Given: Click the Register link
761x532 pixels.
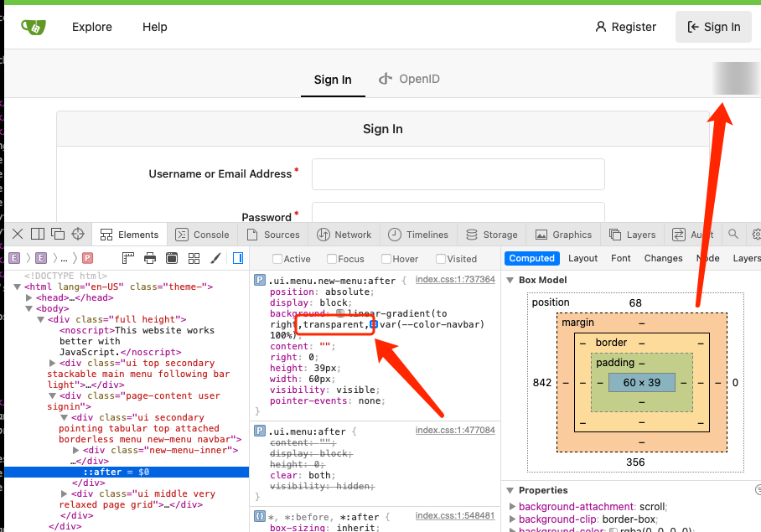Looking at the screenshot, I should [625, 27].
